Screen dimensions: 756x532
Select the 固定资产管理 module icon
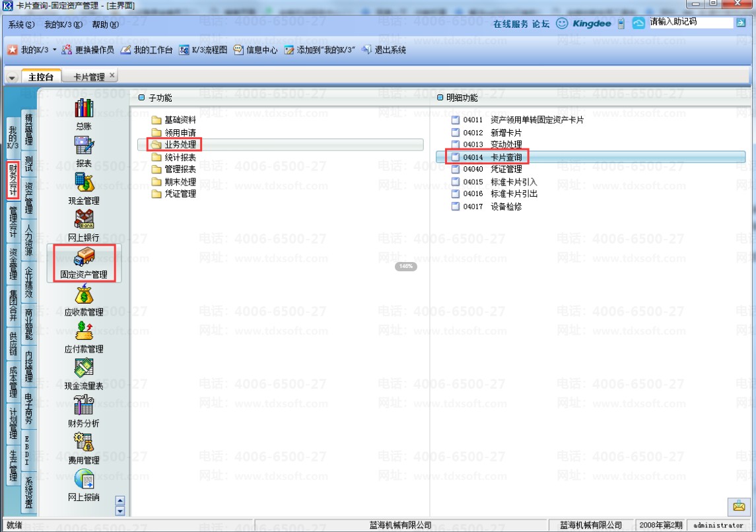85,257
